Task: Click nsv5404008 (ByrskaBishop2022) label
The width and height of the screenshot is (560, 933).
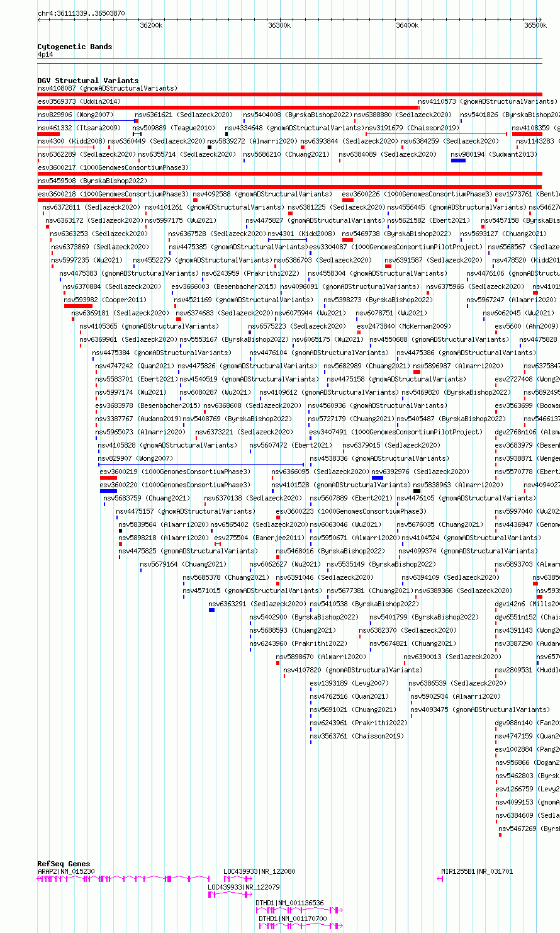Action: click(x=299, y=115)
